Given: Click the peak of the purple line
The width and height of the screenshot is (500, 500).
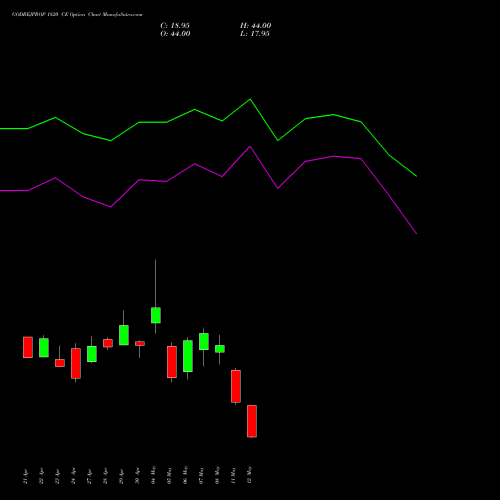Looking at the screenshot, I should click(x=250, y=147).
